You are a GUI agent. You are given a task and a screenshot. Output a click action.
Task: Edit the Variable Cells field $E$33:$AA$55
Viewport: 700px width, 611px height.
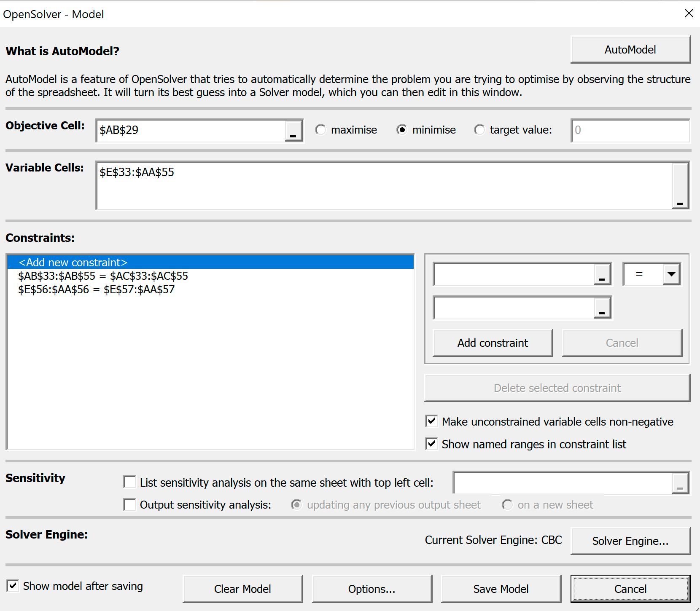(x=384, y=185)
